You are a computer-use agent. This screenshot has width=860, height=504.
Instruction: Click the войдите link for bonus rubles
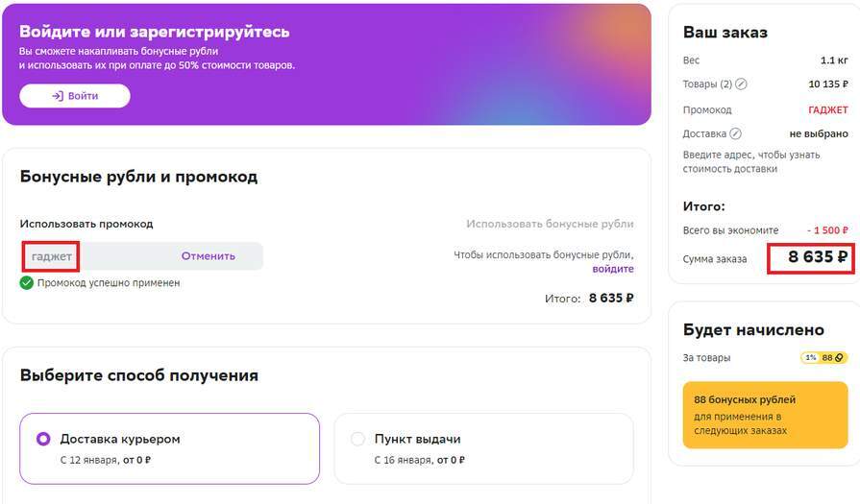(612, 270)
